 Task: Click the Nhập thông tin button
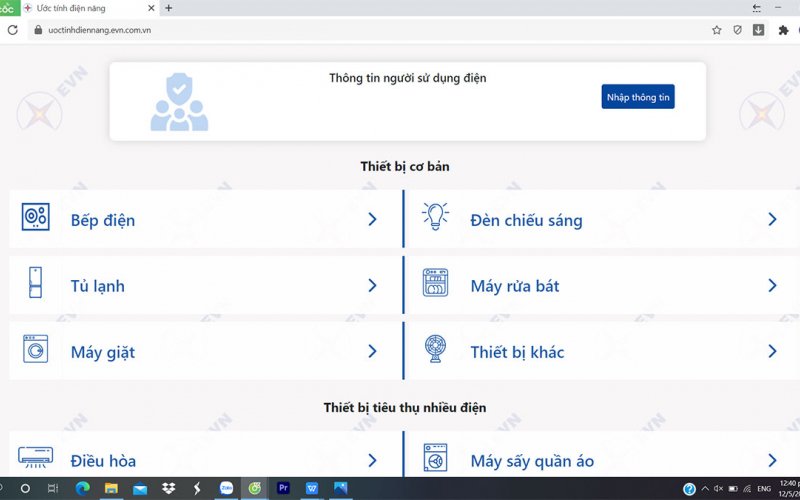638,96
